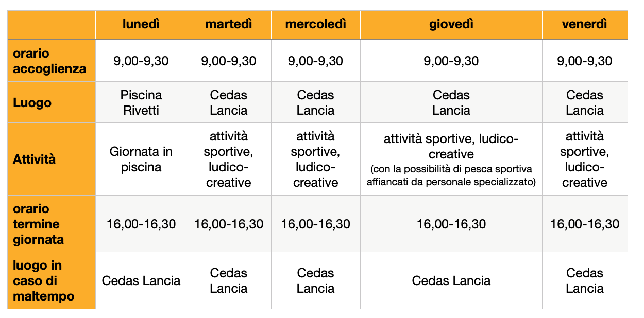This screenshot has width=644, height=318.
Task: Select the martedì column header
Action: (229, 24)
